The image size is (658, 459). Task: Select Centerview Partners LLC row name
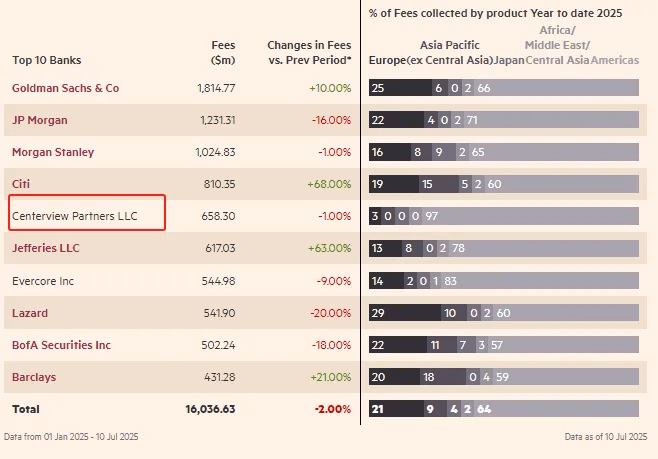(x=75, y=216)
